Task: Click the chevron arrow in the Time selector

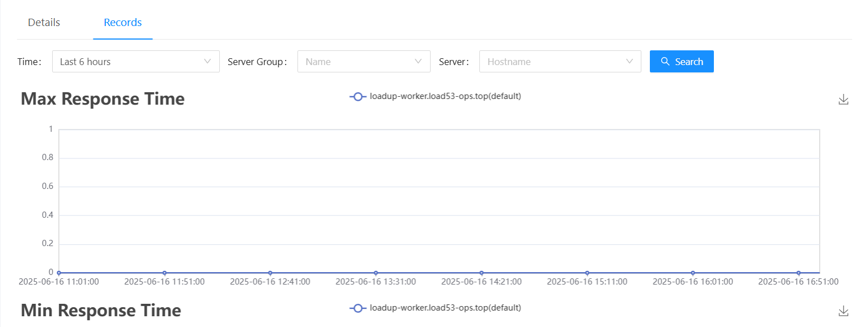Action: pos(207,61)
